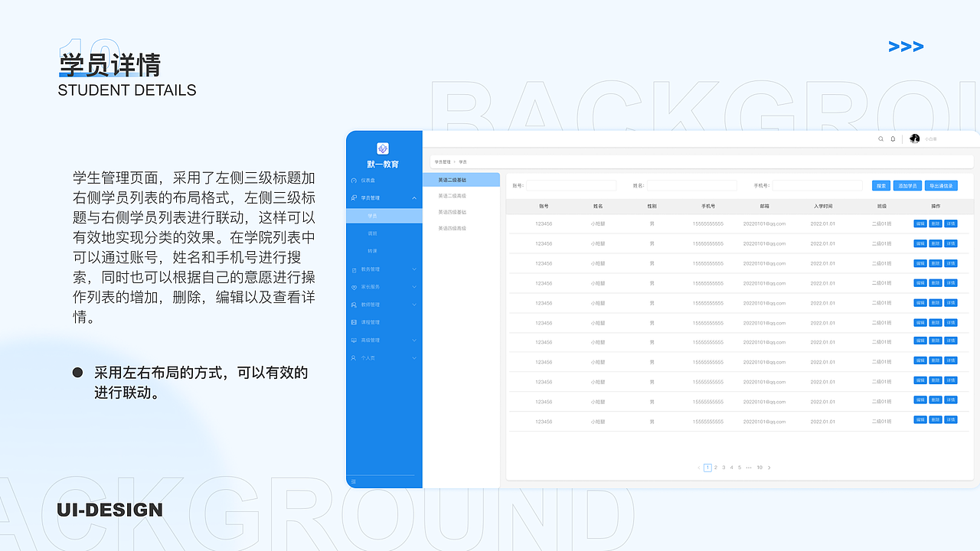Open 课程管理 using its sidebar icon

(x=352, y=322)
